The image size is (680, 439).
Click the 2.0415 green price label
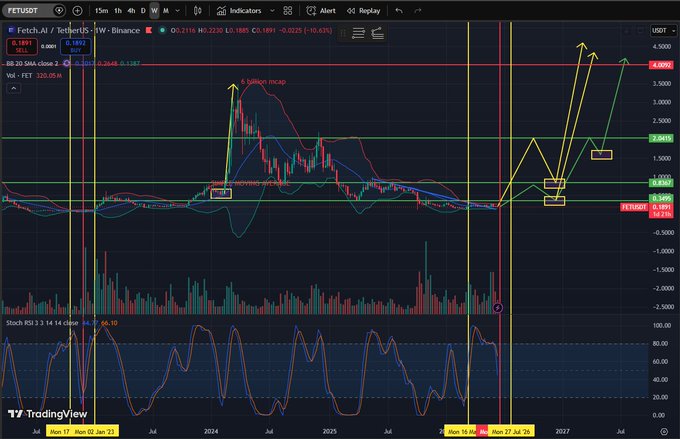pos(661,138)
